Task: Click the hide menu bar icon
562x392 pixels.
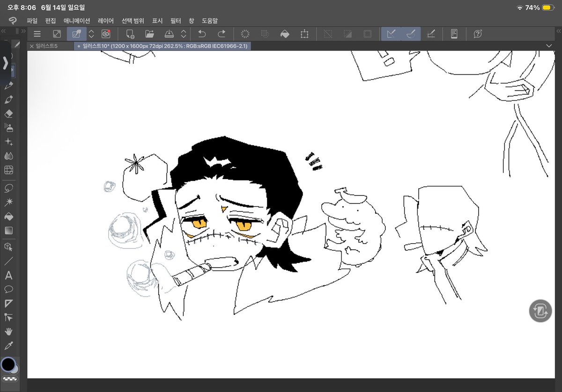Action: (x=57, y=34)
